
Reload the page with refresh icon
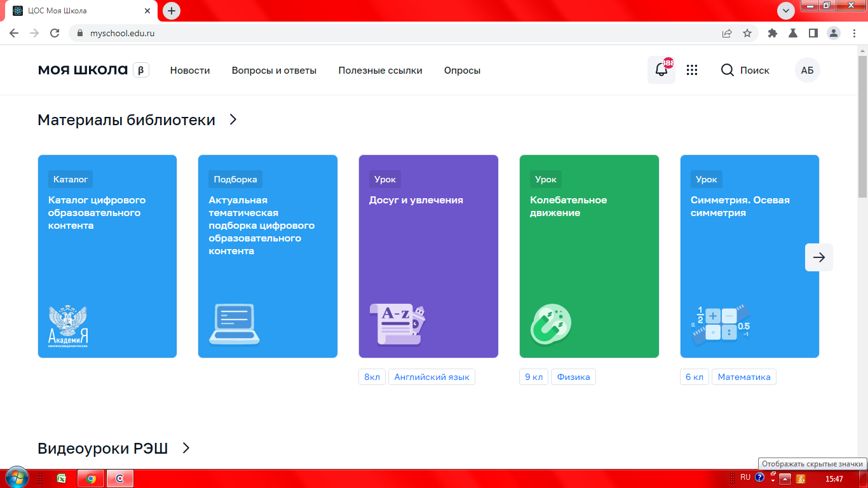pos(55,33)
